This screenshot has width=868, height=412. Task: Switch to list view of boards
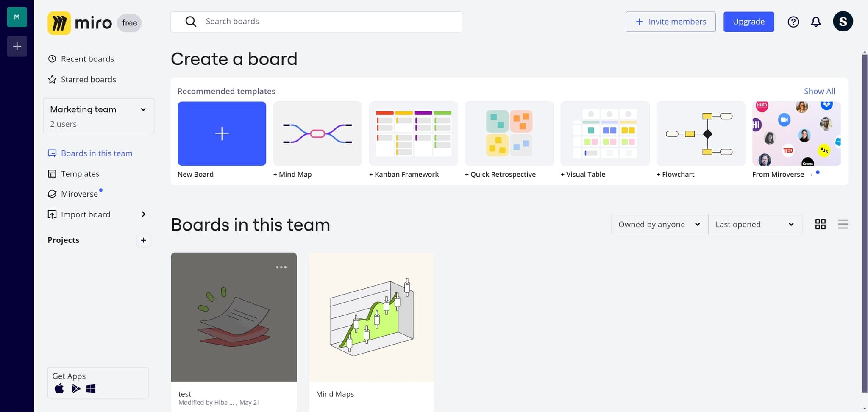[843, 224]
